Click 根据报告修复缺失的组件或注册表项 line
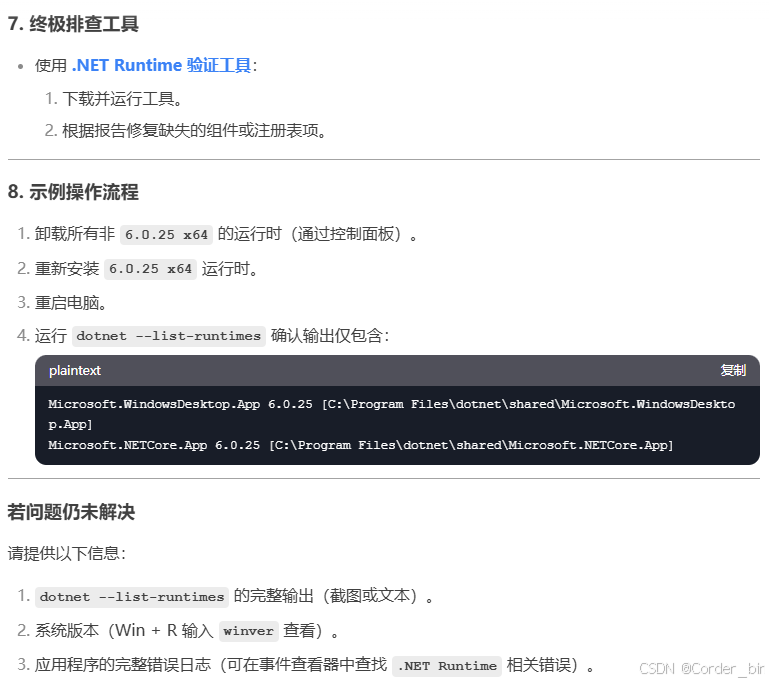769x682 pixels. point(194,130)
